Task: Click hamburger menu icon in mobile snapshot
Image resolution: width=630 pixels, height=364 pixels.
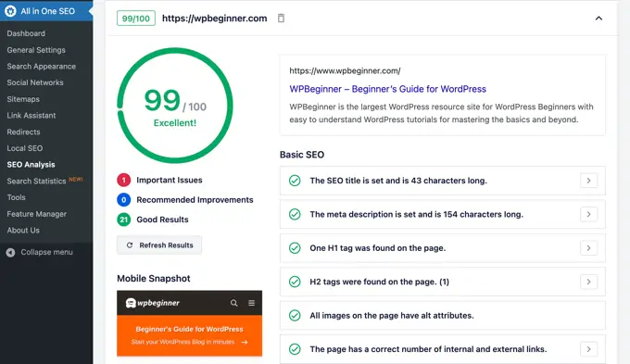Action: (251, 303)
